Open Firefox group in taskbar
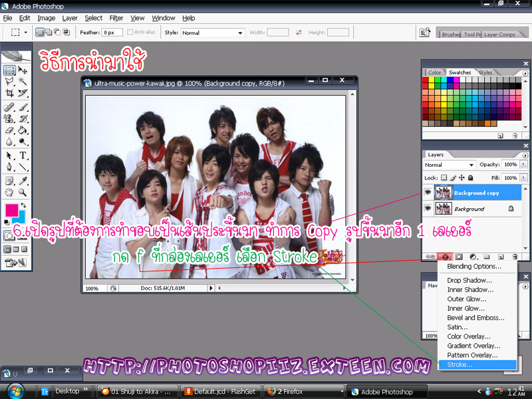This screenshot has width=532, height=399. click(303, 392)
